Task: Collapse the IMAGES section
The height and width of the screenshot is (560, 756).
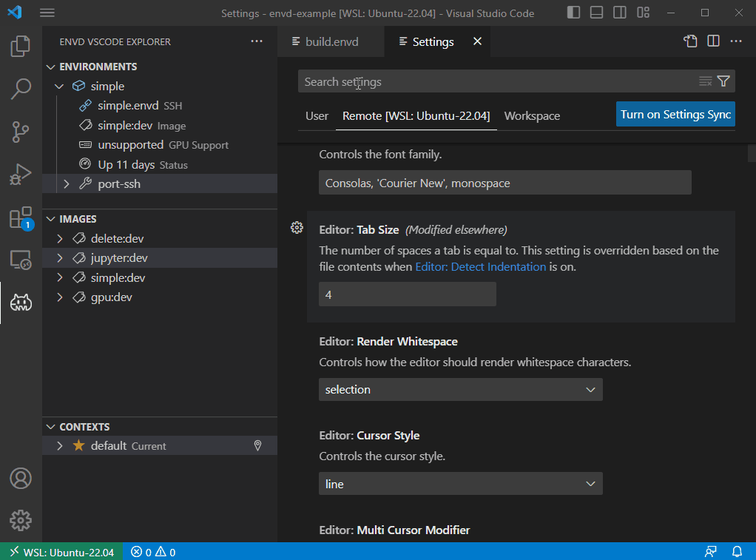Action: coord(50,219)
